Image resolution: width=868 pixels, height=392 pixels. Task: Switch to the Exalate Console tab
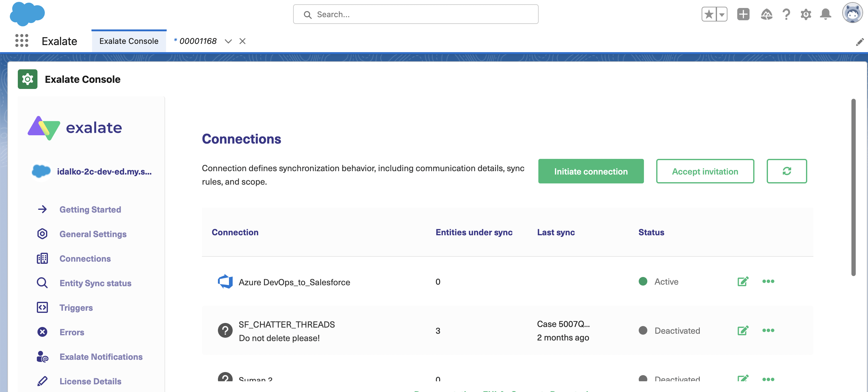pos(129,40)
